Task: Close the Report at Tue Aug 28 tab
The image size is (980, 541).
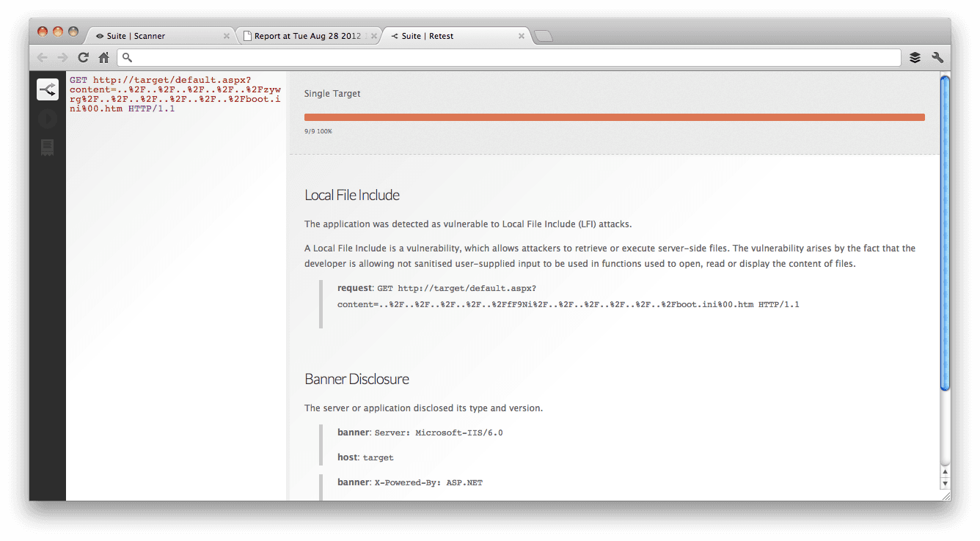Action: [x=374, y=36]
